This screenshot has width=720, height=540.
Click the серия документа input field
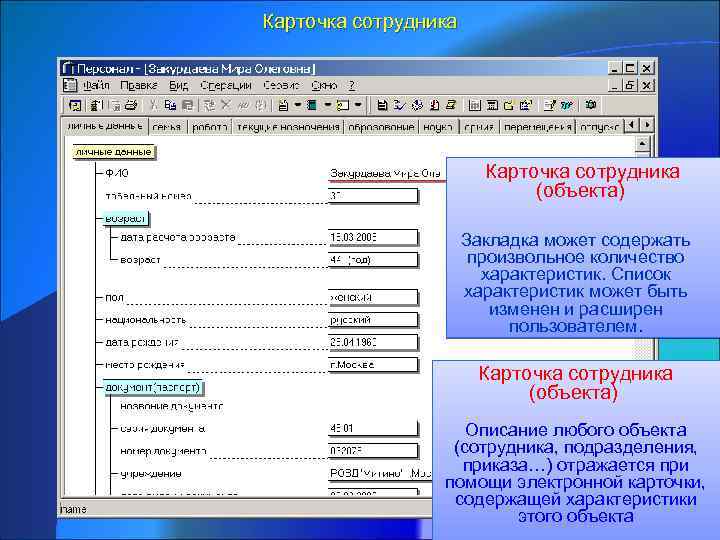coord(373,428)
